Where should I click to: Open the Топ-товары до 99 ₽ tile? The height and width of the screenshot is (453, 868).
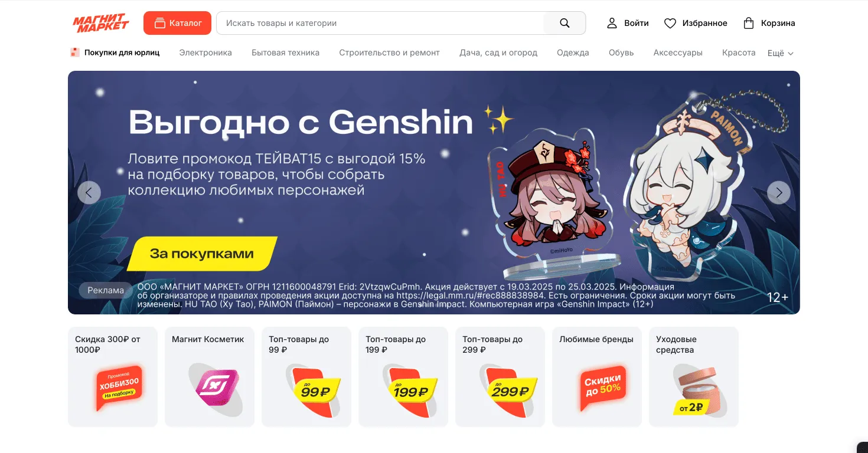tap(306, 377)
